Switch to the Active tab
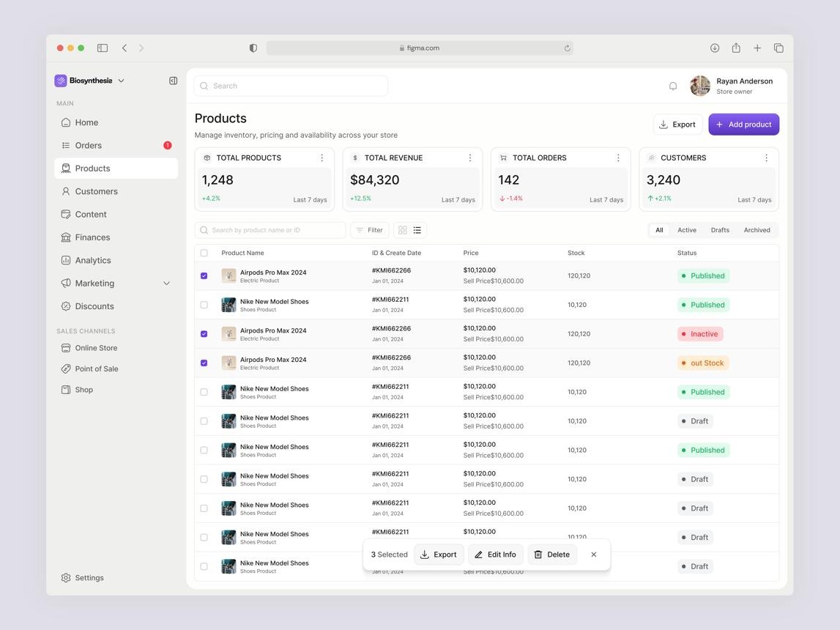The width and height of the screenshot is (840, 630). 687,230
